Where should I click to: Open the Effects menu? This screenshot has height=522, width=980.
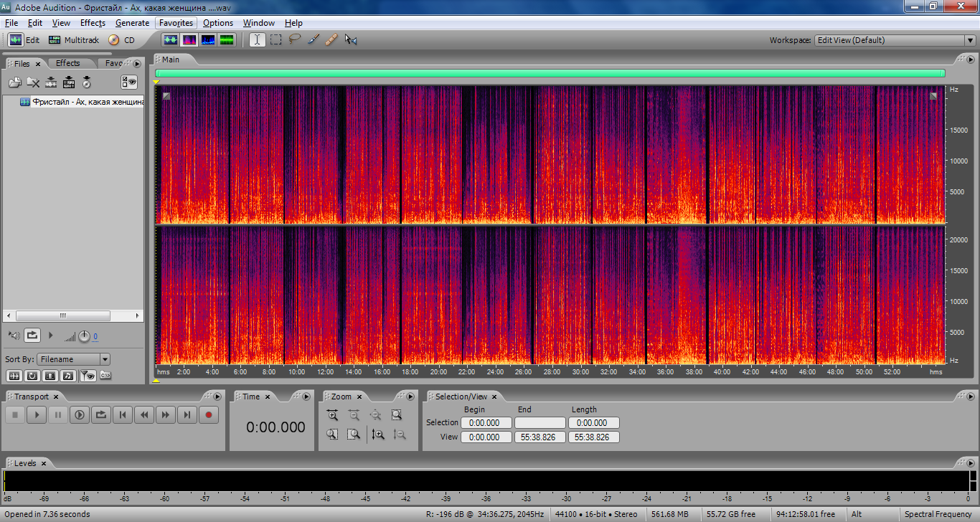tap(93, 23)
